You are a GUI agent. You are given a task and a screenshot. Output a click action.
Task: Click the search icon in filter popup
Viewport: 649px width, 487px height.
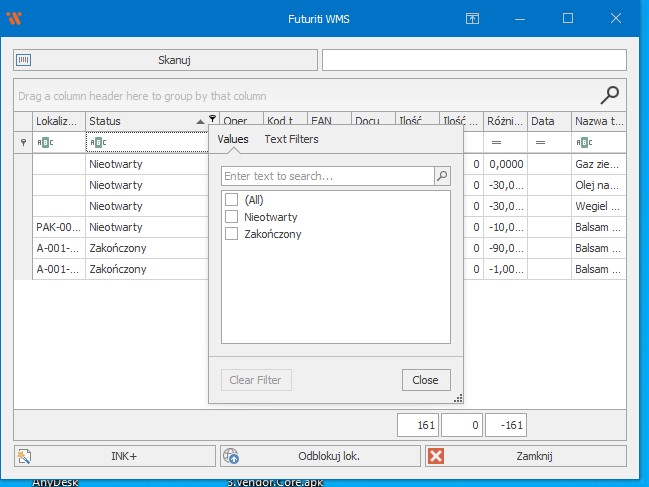[x=442, y=176]
